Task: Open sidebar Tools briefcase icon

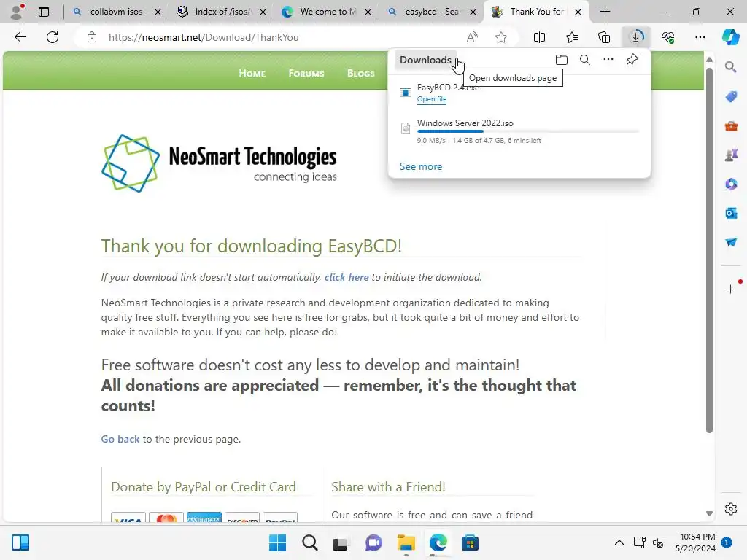Action: point(731,126)
